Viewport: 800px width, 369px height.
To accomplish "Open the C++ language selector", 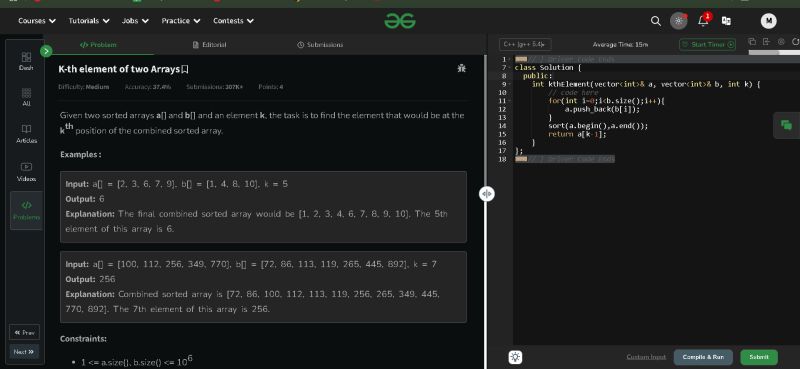I will [525, 44].
